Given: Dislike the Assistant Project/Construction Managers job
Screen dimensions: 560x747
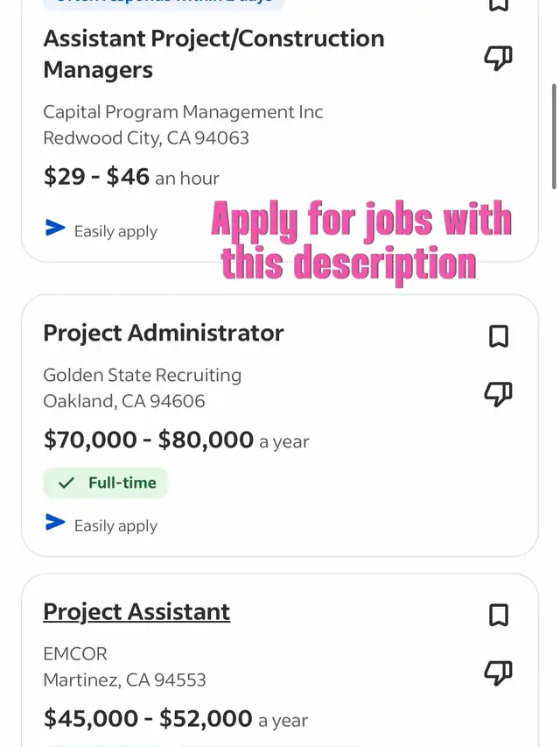Looking at the screenshot, I should pyautogui.click(x=498, y=59).
